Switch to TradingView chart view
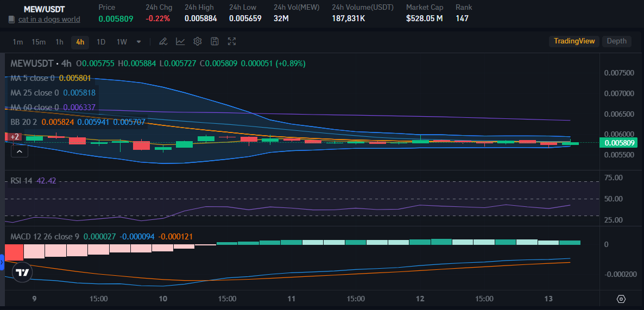This screenshot has width=644, height=310. (x=574, y=41)
